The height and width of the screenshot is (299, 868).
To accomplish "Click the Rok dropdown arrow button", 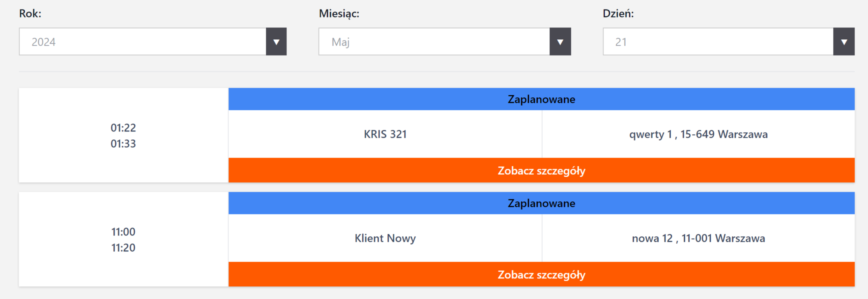I will (x=276, y=42).
